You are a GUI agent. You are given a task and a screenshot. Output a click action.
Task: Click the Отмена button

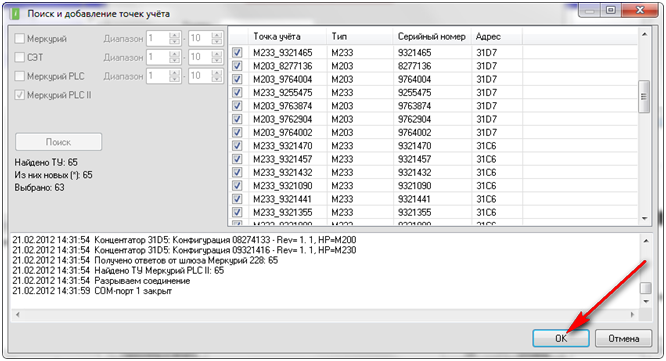tap(623, 338)
